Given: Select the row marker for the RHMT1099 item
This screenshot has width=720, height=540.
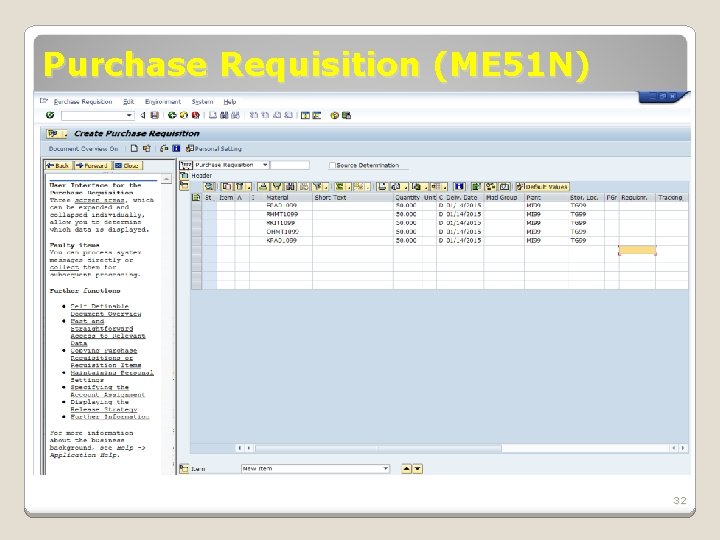Looking at the screenshot, I should tap(197, 214).
